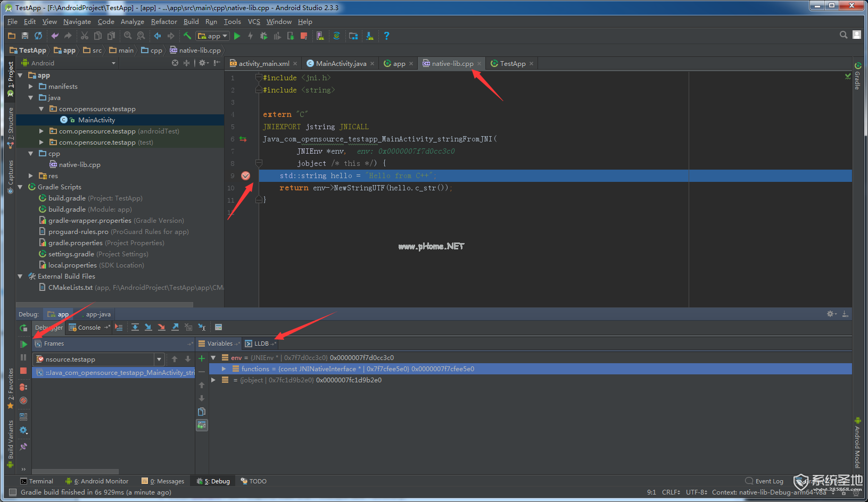Click Save All icon in toolbar

pos(25,36)
